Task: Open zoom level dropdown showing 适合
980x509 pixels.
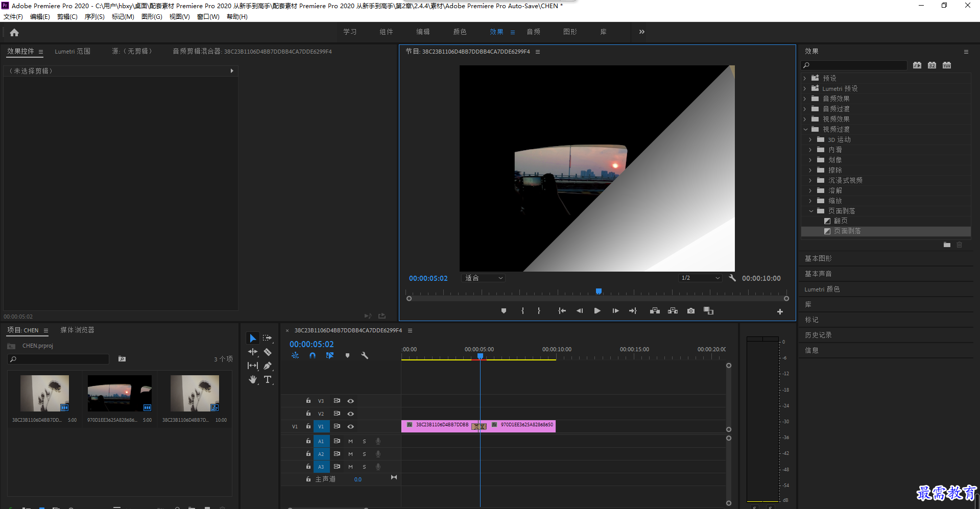Action: 483,278
